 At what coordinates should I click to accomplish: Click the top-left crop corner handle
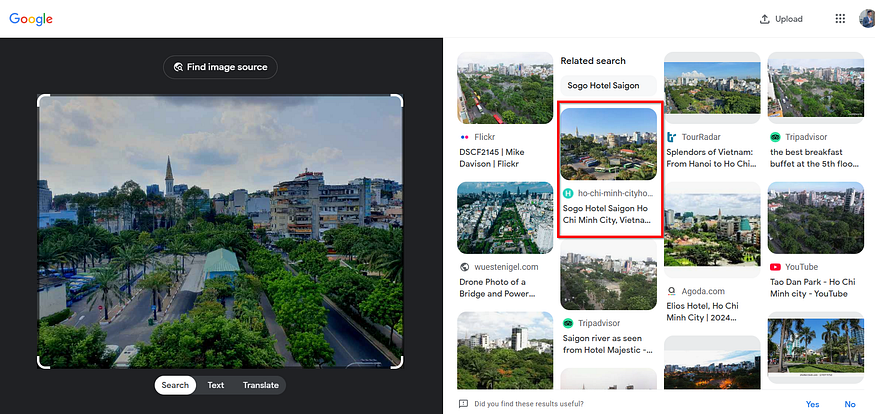point(40,98)
